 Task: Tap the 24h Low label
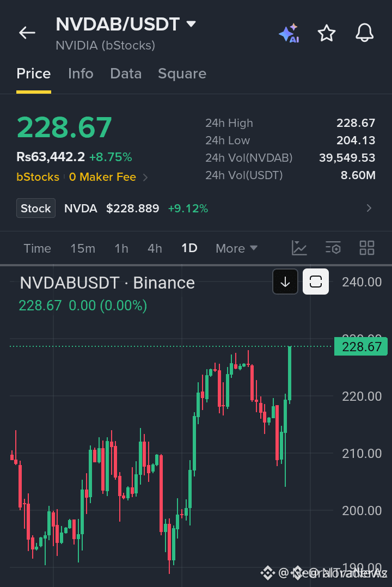(228, 140)
